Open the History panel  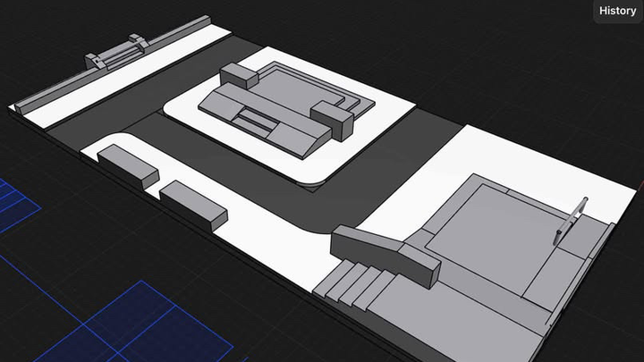(x=617, y=11)
